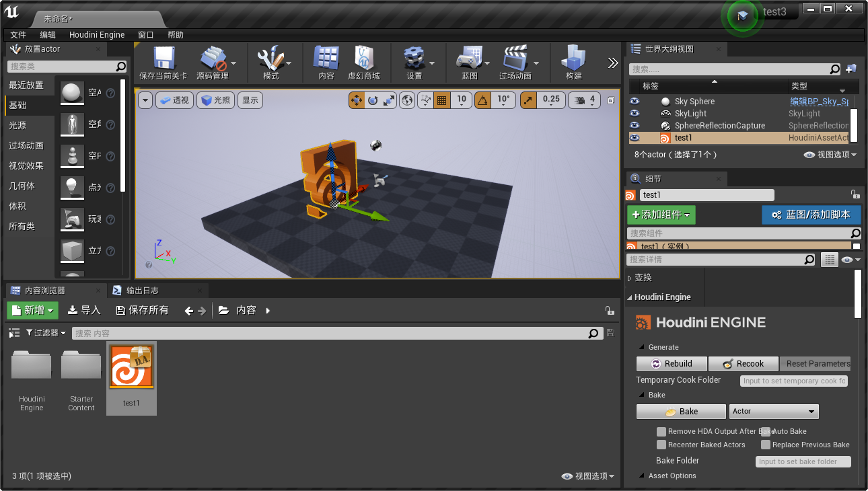Open the Cinematics clapperboard icon
This screenshot has width=868, height=491.
point(515,58)
